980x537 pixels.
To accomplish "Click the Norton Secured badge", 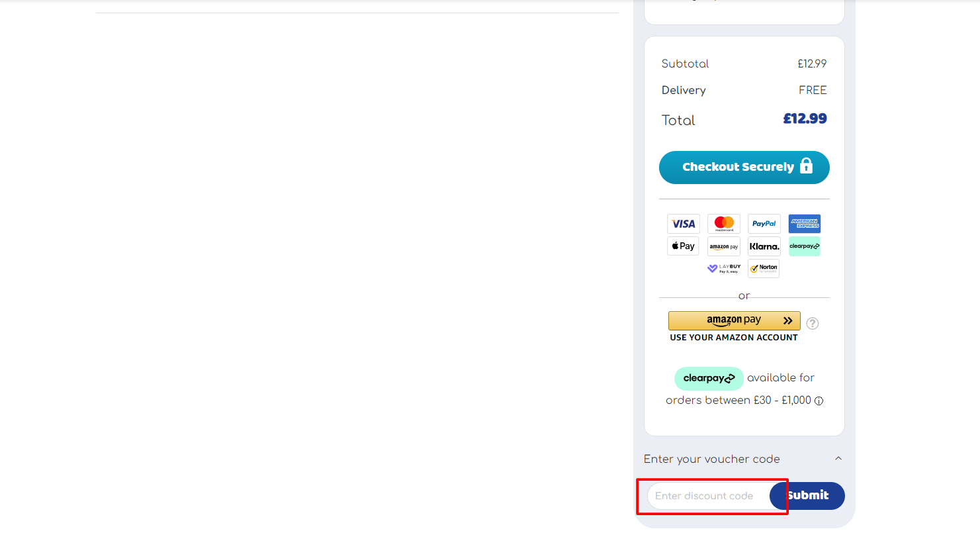I will pyautogui.click(x=763, y=268).
